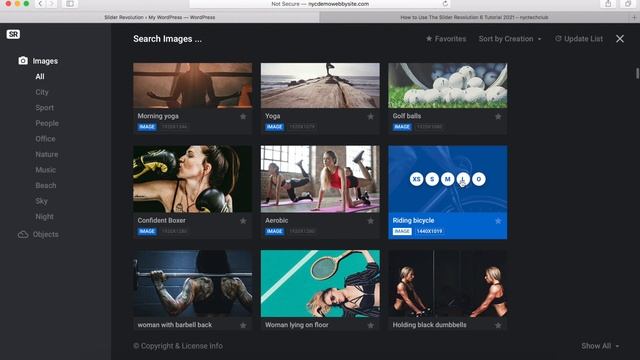Choose XS size for Riding bicycle

tap(416, 179)
